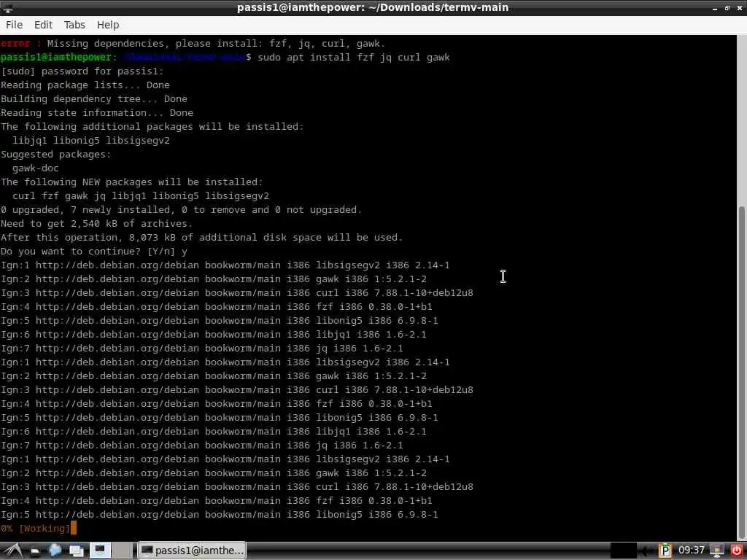
Task: Open the LXDE start menu icon
Action: 13,551
